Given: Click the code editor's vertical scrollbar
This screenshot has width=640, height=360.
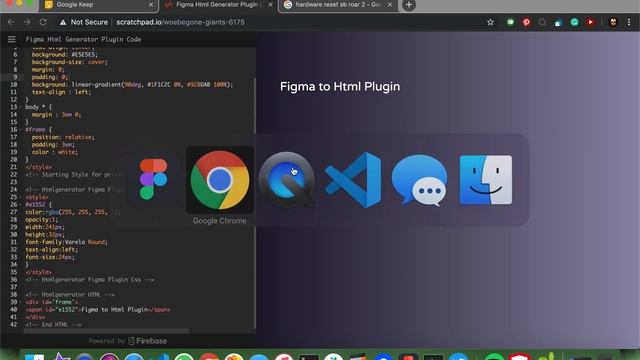Looking at the screenshot, I should pyautogui.click(x=255, y=203).
